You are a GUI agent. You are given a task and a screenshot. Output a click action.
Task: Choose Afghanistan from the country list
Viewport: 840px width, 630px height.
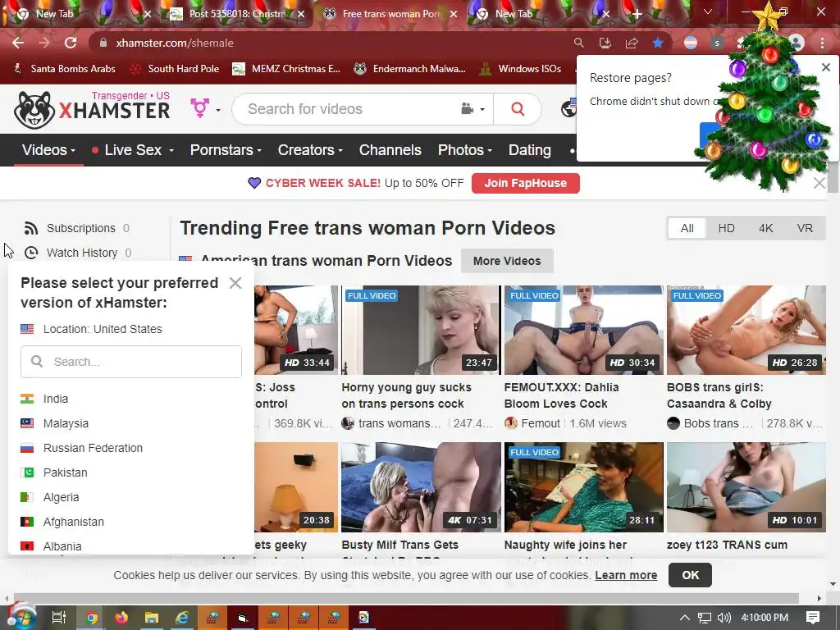pos(62,522)
